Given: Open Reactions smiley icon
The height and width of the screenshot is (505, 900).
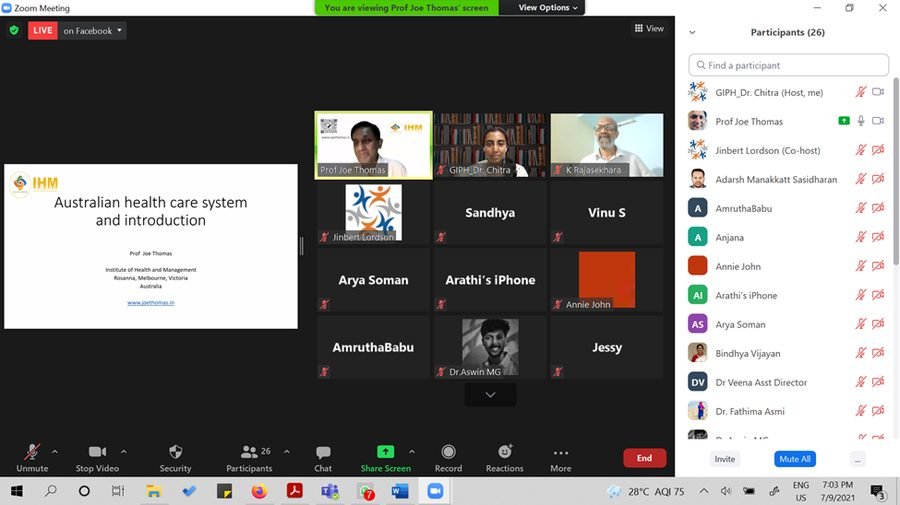Looking at the screenshot, I should (x=505, y=452).
